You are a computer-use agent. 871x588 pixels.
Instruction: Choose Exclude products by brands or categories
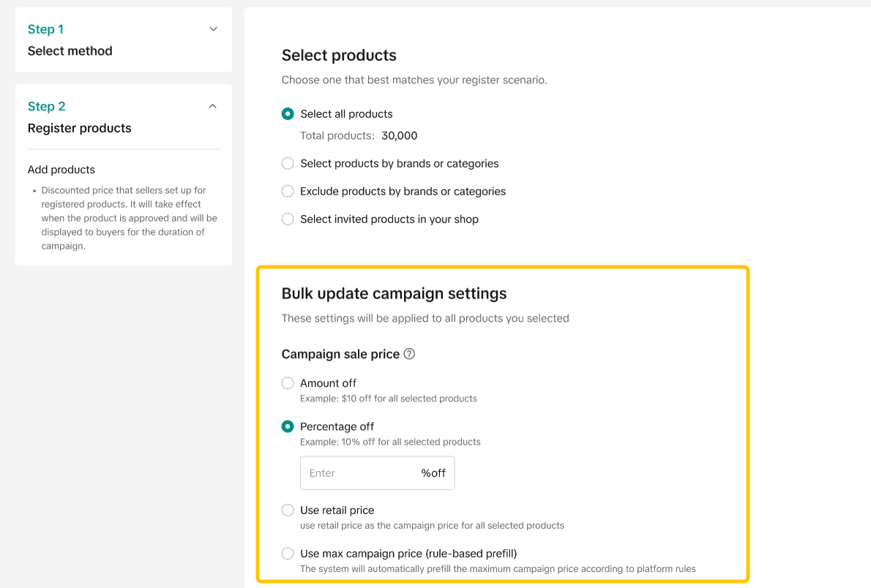pyautogui.click(x=288, y=192)
